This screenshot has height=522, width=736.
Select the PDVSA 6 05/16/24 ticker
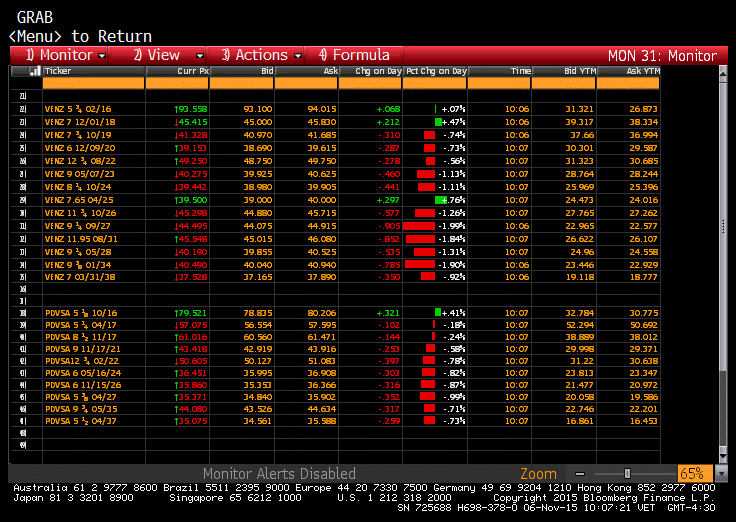[83, 373]
